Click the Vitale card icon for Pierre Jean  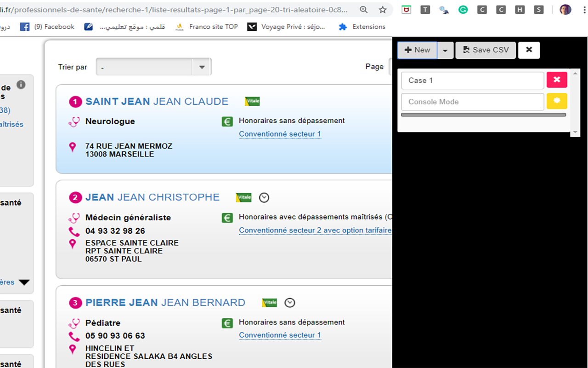click(269, 303)
